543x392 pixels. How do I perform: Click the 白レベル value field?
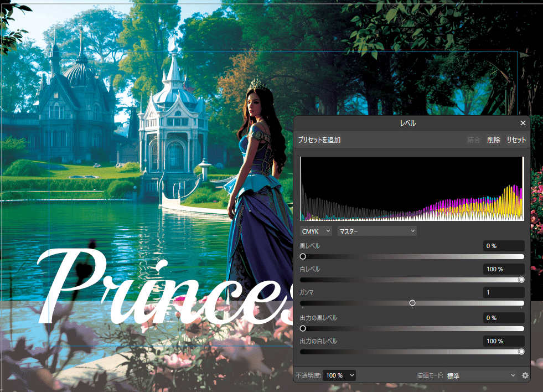[x=504, y=269]
